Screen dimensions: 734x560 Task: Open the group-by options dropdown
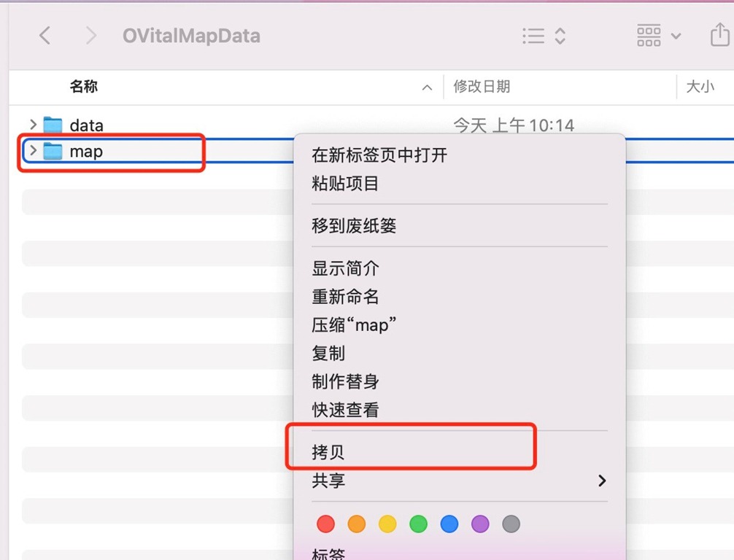(659, 36)
